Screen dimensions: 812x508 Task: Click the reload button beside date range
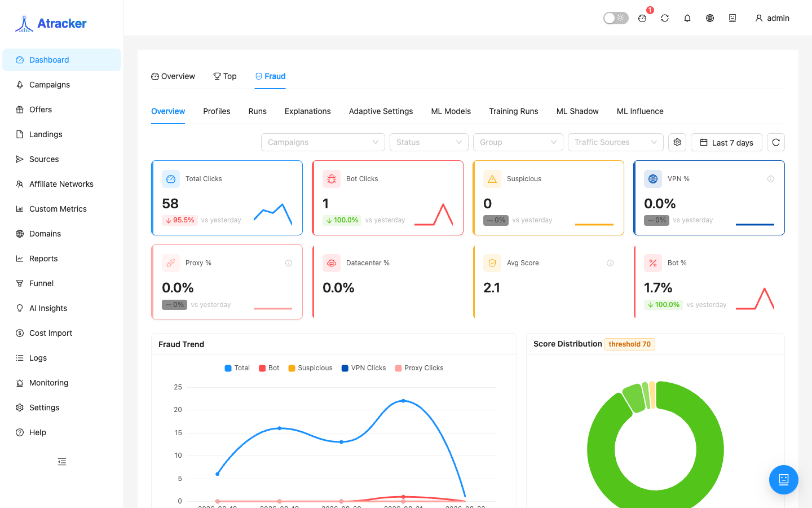point(776,142)
